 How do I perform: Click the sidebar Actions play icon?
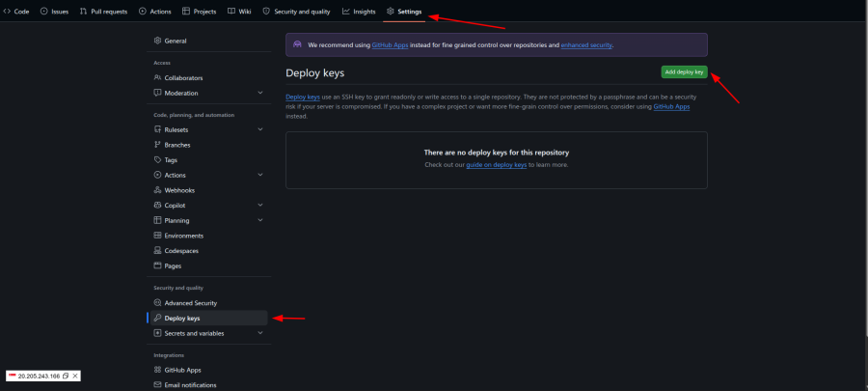(x=157, y=175)
